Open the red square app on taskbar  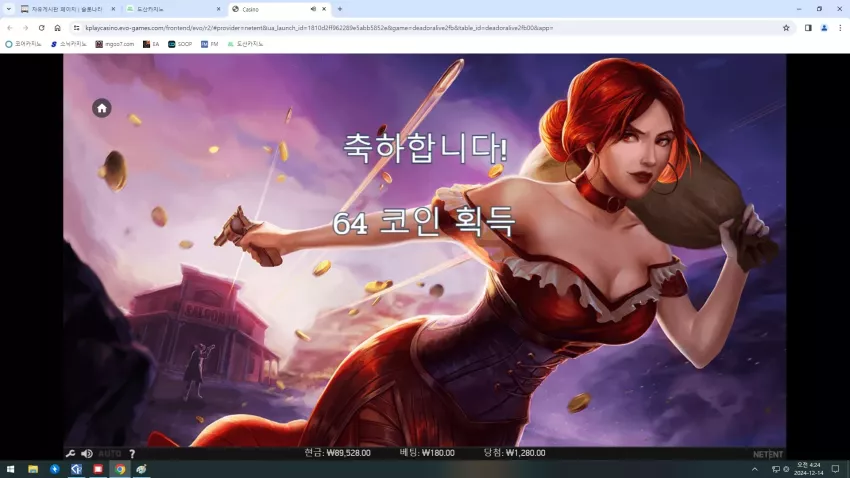(x=98, y=469)
